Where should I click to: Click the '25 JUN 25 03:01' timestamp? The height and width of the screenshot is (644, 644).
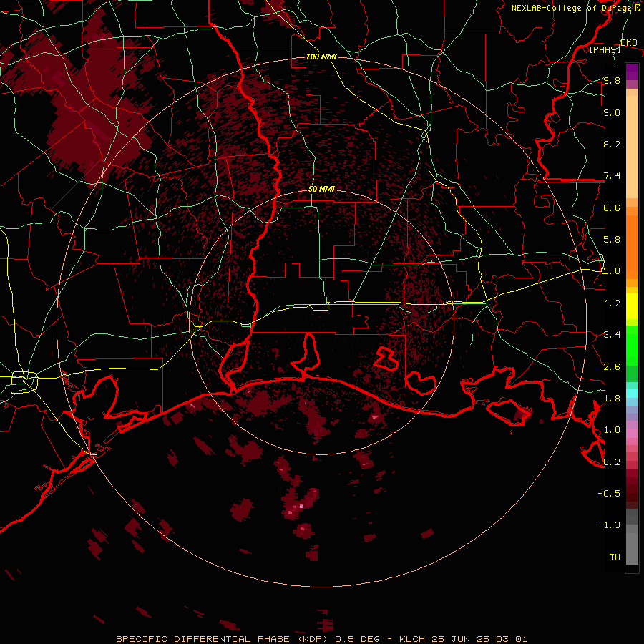479,639
